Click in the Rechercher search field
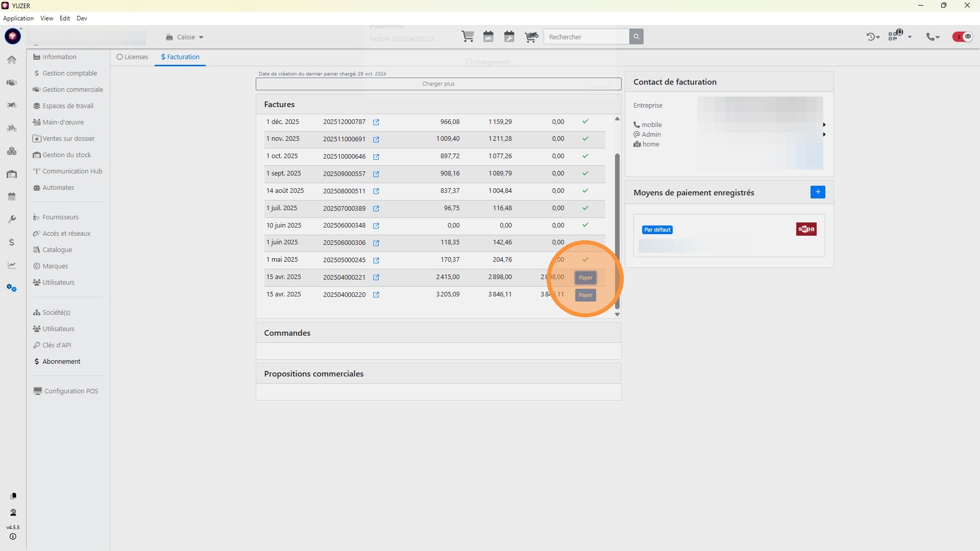Viewport: 980px width, 551px height. [586, 37]
